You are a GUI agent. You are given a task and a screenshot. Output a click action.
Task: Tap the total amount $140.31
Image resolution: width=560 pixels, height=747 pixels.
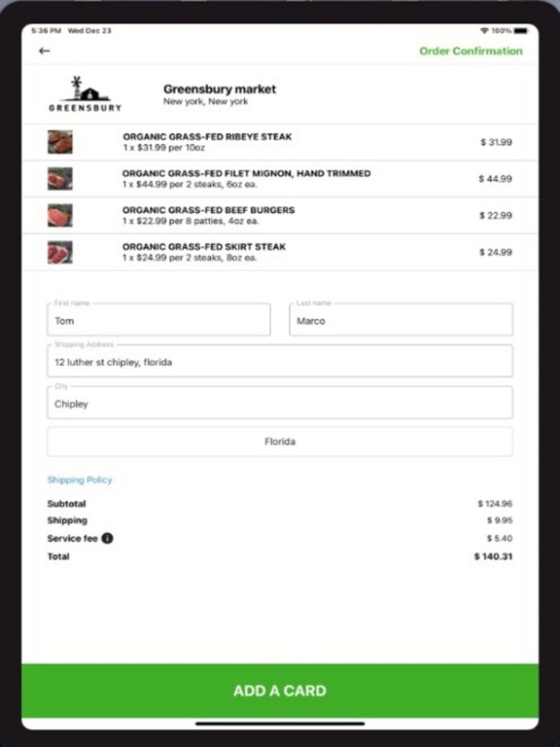[493, 556]
